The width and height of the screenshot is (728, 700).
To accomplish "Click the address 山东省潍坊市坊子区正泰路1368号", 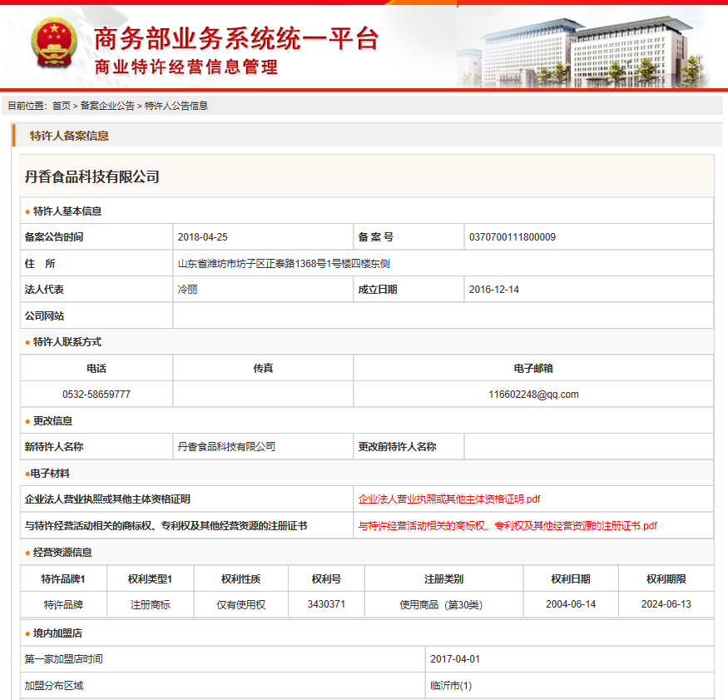I will tap(284, 264).
